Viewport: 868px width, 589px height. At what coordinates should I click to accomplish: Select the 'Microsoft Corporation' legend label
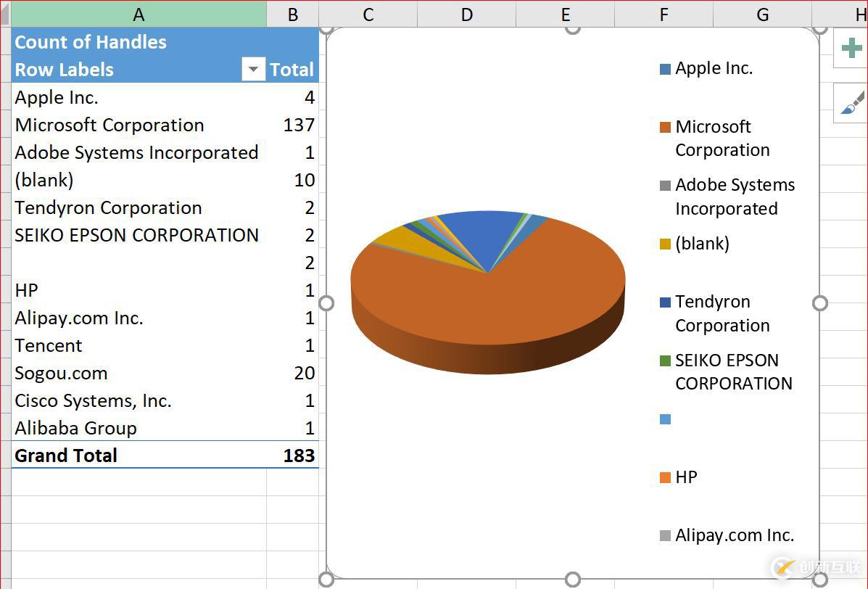[722, 139]
